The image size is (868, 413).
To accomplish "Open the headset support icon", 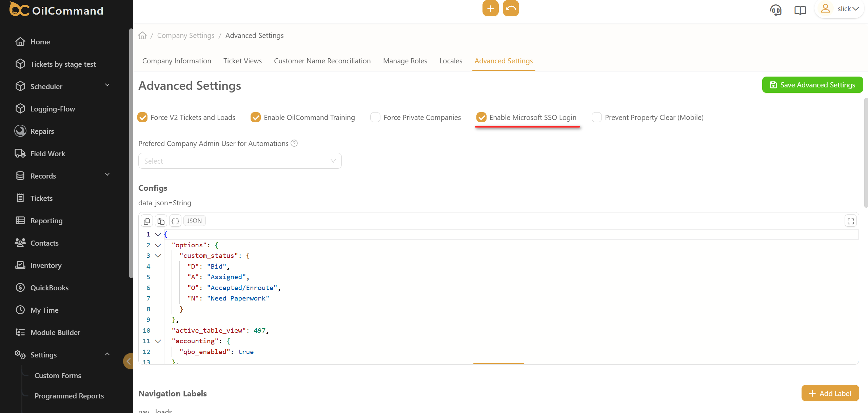I will [x=776, y=10].
